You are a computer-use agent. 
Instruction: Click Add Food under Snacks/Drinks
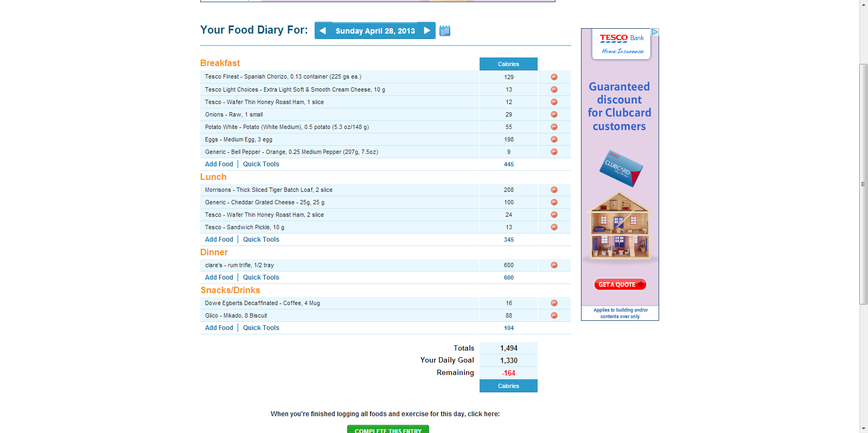(219, 328)
